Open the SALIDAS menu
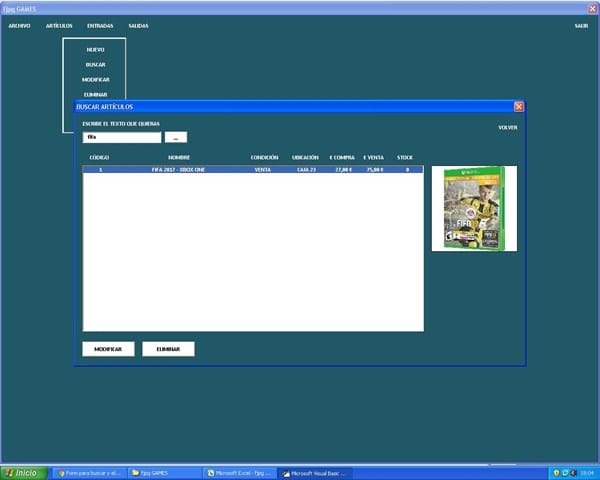Screen dimensions: 600x480 (x=138, y=25)
